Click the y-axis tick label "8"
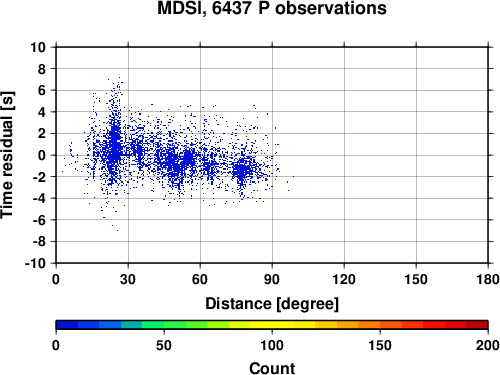 tap(42, 69)
